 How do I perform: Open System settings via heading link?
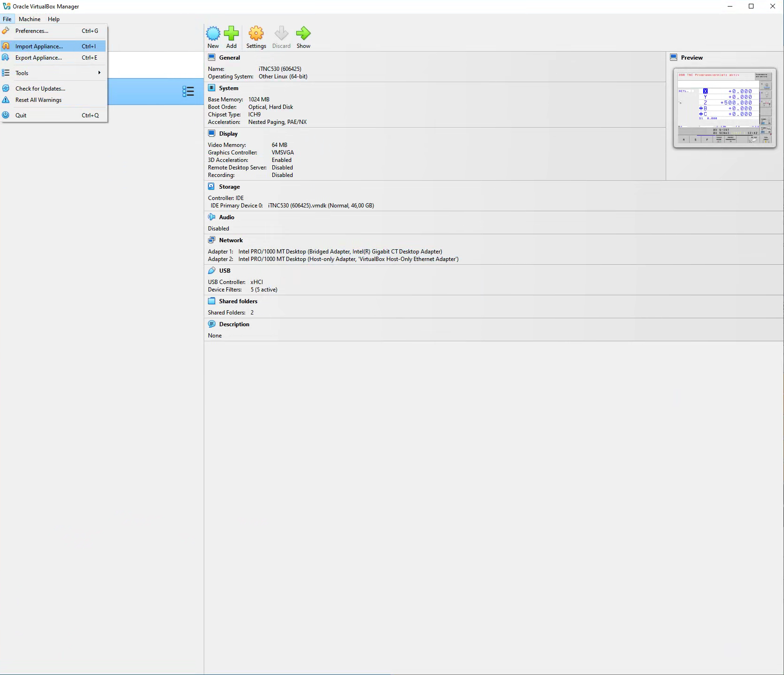click(229, 88)
